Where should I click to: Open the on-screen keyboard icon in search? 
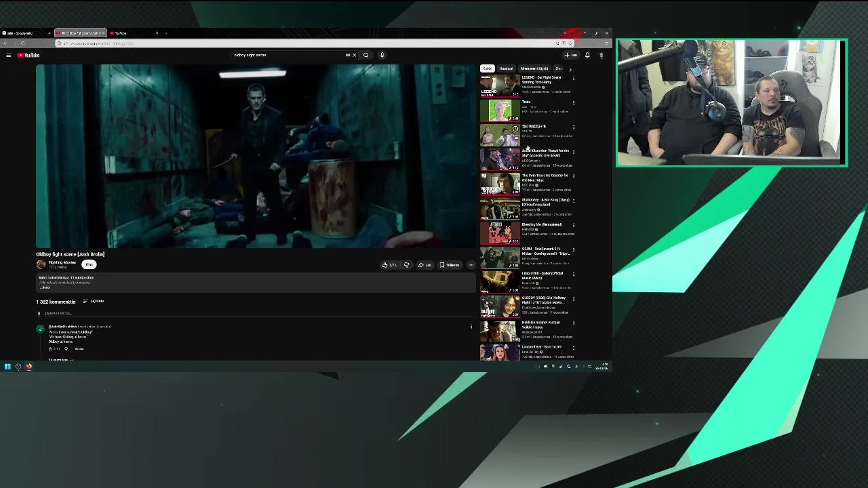[x=348, y=55]
